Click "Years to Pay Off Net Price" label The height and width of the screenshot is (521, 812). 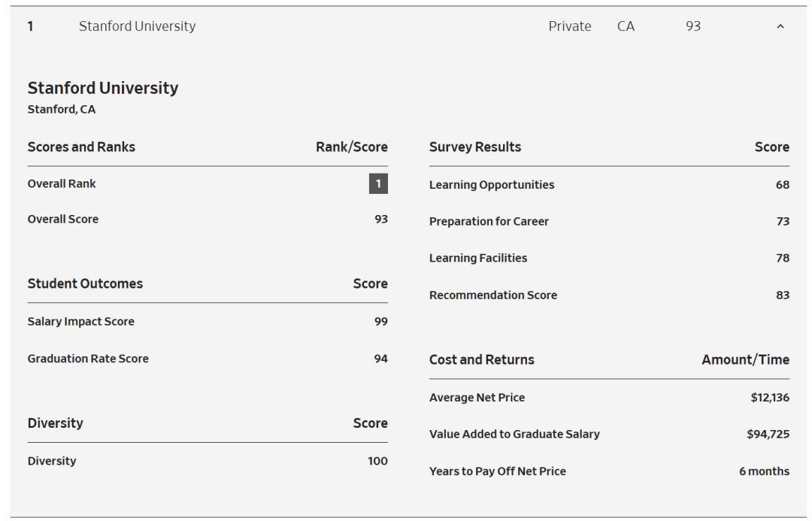498,471
